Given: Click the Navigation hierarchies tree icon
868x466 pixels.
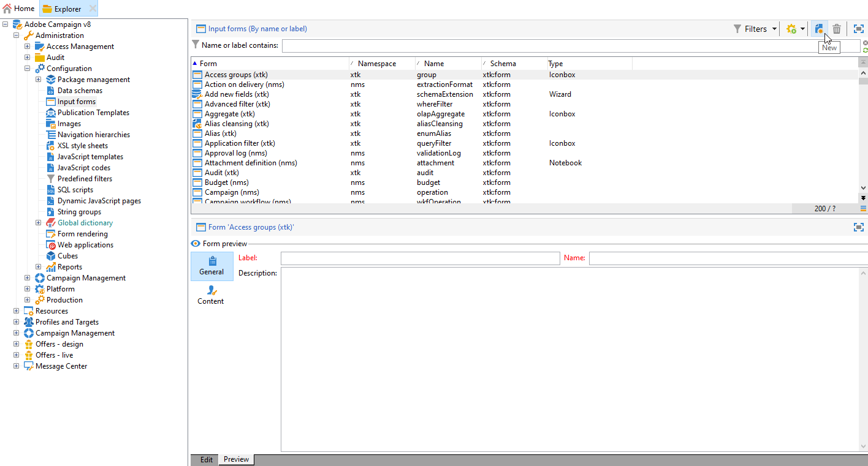Looking at the screenshot, I should tap(51, 135).
